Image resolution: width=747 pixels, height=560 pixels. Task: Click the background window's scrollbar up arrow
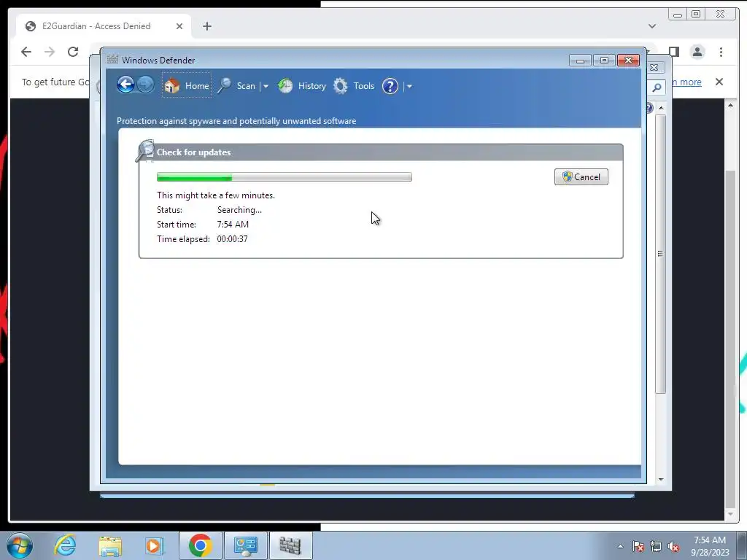click(661, 108)
